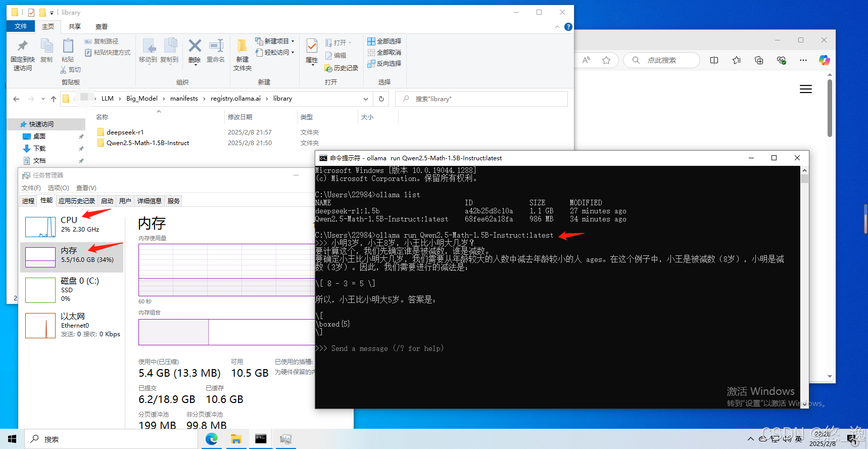868x449 pixels.
Task: Open recent locations dropdown arrow
Action: pos(43,99)
